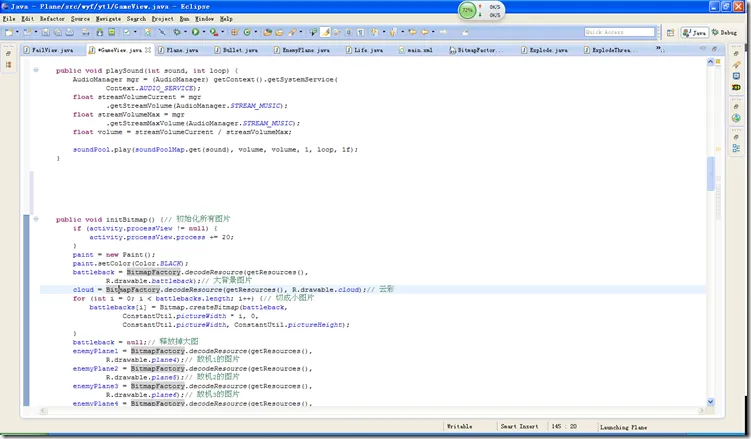Image resolution: width=751 pixels, height=439 pixels.
Task: Click the Debug bug icon in toolbar
Action: [x=177, y=32]
